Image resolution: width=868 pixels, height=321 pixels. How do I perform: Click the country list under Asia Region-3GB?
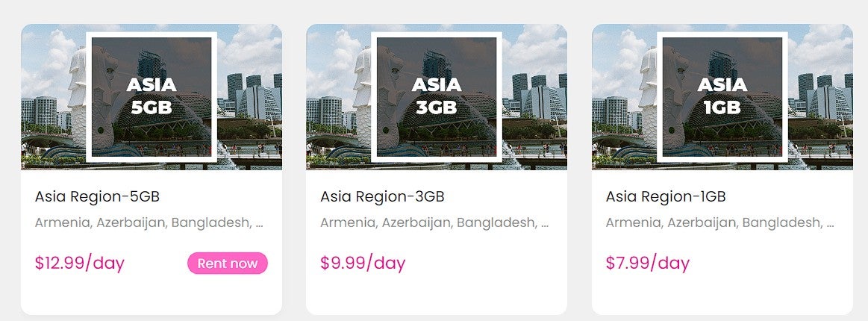pos(427,222)
